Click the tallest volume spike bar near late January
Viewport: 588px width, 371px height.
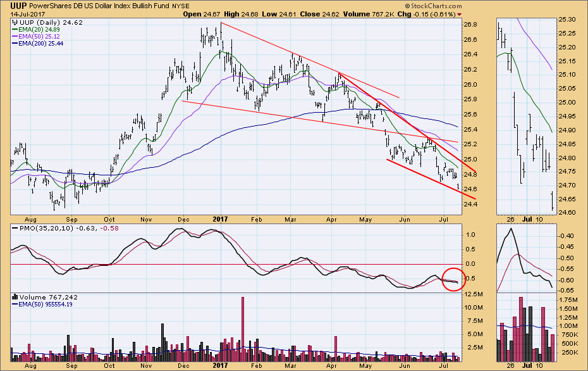point(242,329)
